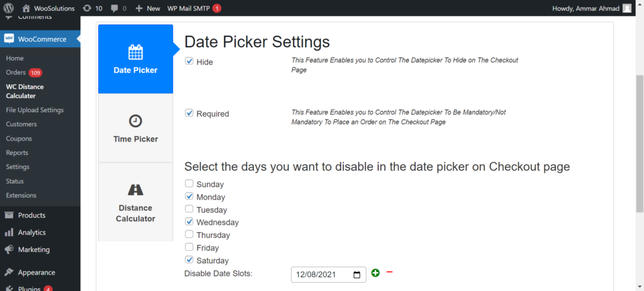The height and width of the screenshot is (291, 644).
Task: Open the Distance Calculator tab
Action: click(x=136, y=202)
